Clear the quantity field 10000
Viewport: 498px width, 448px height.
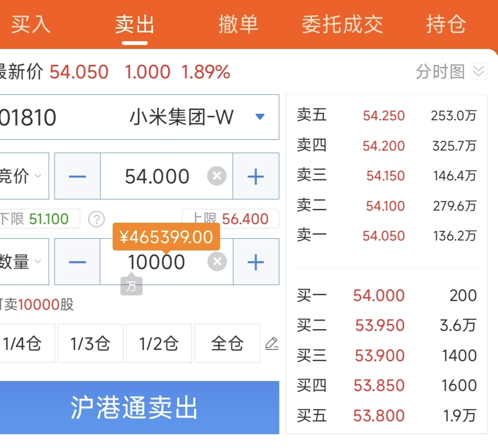point(217,262)
